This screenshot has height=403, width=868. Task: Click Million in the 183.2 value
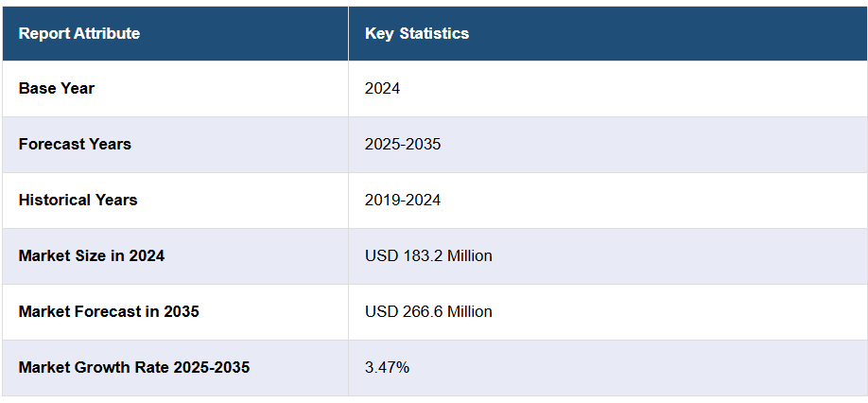pyautogui.click(x=466, y=256)
